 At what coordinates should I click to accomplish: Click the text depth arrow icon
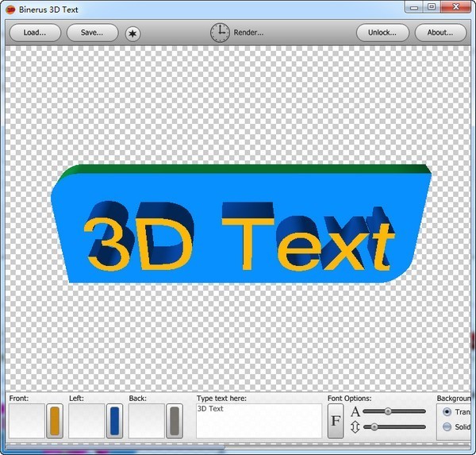coord(355,427)
